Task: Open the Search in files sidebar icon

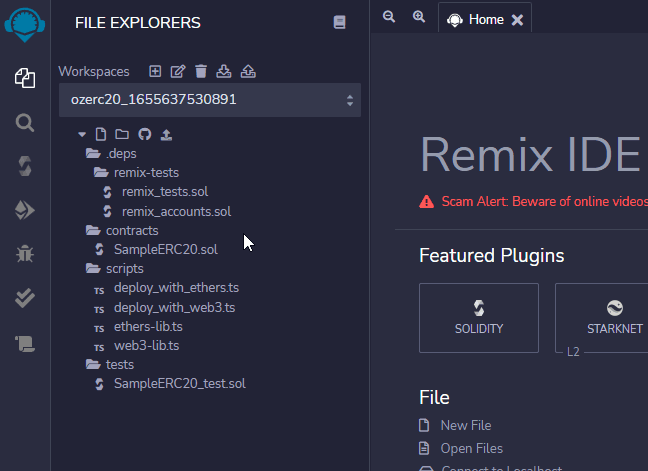Action: point(25,123)
